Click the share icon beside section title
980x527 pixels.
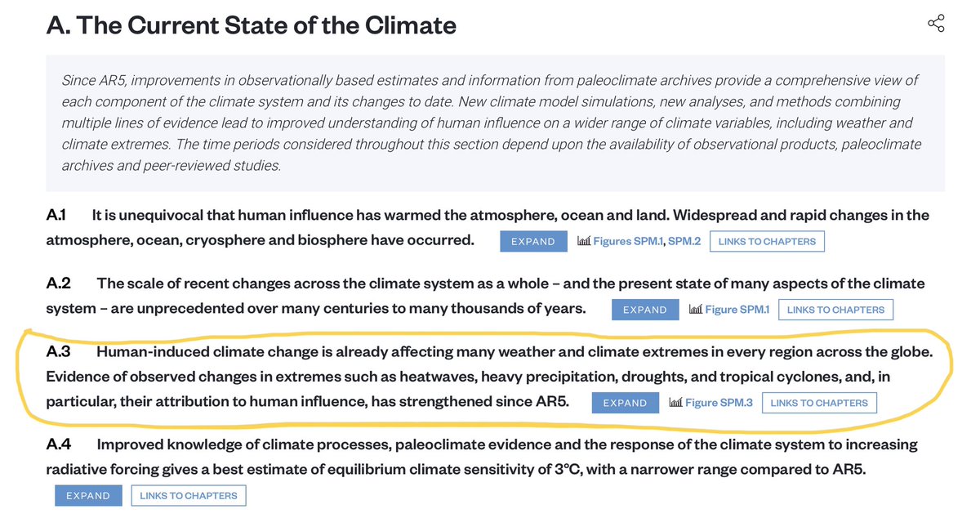pyautogui.click(x=936, y=24)
